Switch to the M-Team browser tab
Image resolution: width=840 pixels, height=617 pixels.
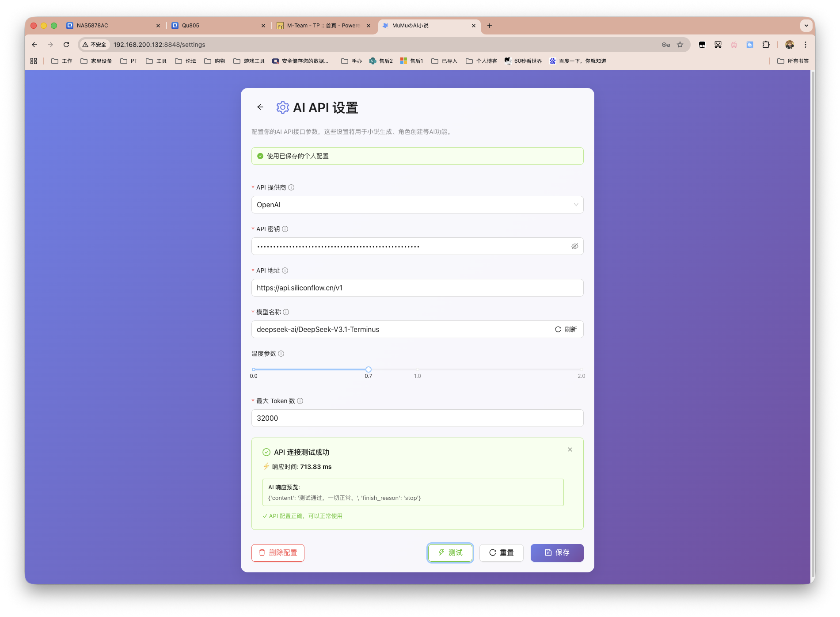[x=323, y=26]
